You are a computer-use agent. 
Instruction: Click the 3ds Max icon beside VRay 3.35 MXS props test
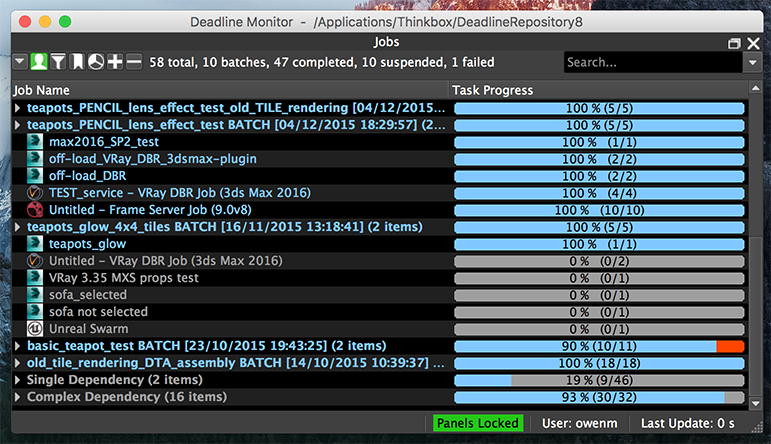click(35, 278)
